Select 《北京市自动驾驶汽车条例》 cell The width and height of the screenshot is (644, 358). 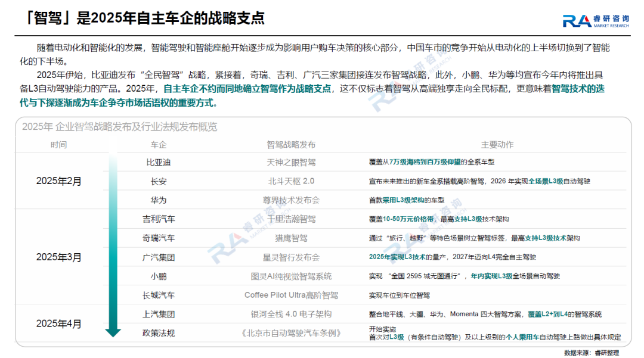291,333
